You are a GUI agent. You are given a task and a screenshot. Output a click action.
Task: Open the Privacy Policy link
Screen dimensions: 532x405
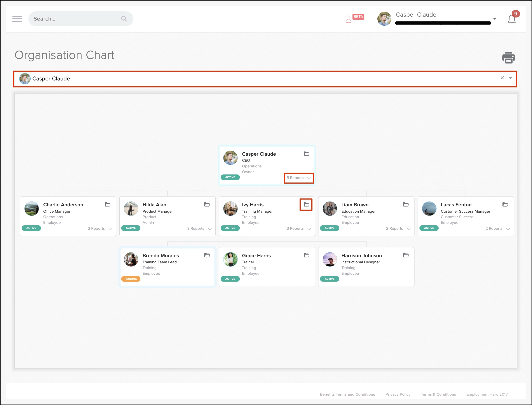398,394
